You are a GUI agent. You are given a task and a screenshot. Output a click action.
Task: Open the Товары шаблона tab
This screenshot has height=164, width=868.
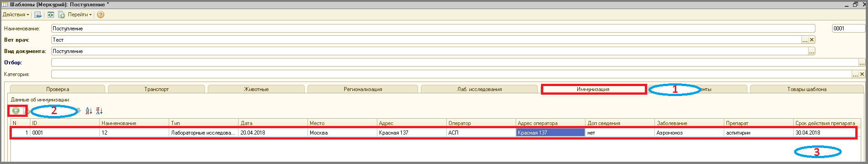pyautogui.click(x=807, y=89)
